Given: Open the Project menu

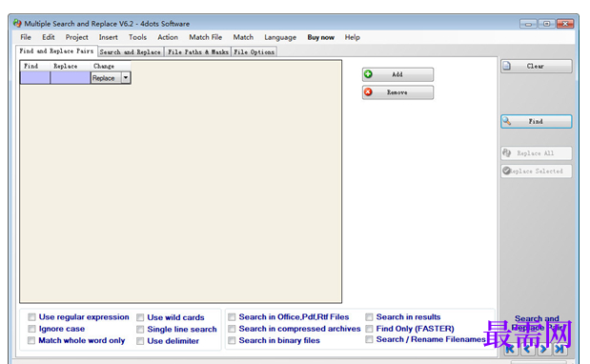Looking at the screenshot, I should pos(77,37).
